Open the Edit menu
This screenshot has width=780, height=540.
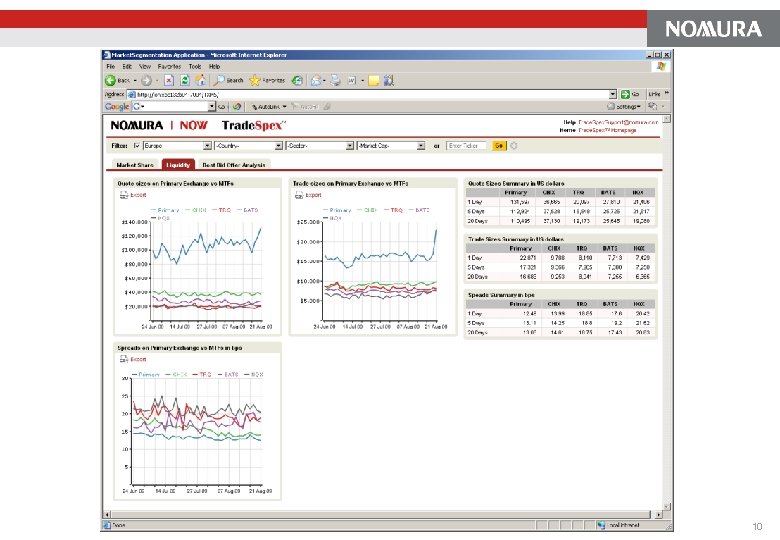tap(127, 66)
